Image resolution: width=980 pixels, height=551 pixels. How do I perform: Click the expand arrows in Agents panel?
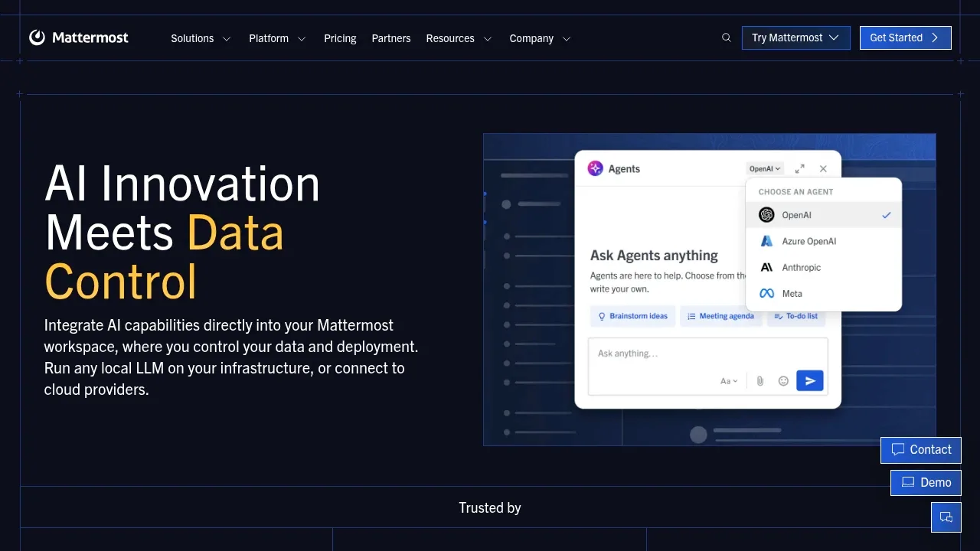799,168
